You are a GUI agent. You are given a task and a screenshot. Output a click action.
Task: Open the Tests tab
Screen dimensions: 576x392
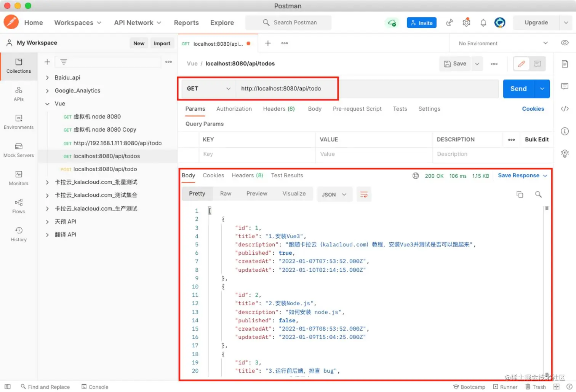coord(400,109)
